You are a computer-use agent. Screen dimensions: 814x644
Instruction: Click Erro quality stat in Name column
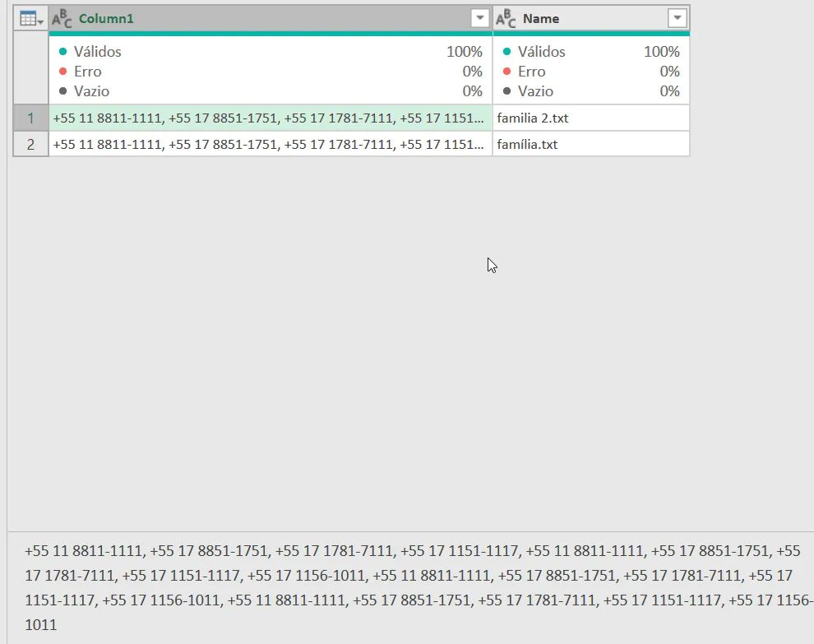coord(591,72)
